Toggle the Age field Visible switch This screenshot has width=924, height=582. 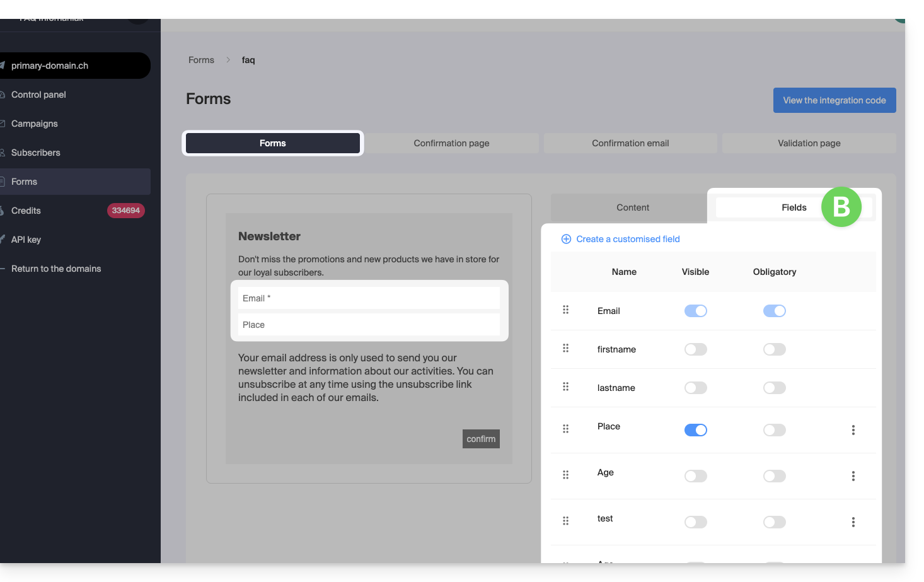(695, 476)
